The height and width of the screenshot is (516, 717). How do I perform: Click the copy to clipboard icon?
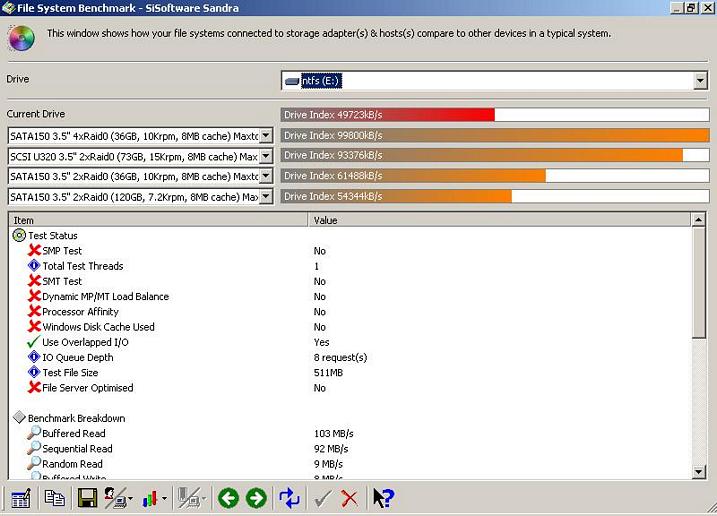pos(54,498)
